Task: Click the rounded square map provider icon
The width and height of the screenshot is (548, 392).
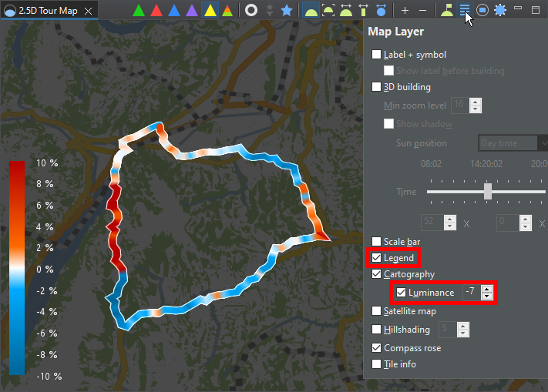Action: [482, 11]
